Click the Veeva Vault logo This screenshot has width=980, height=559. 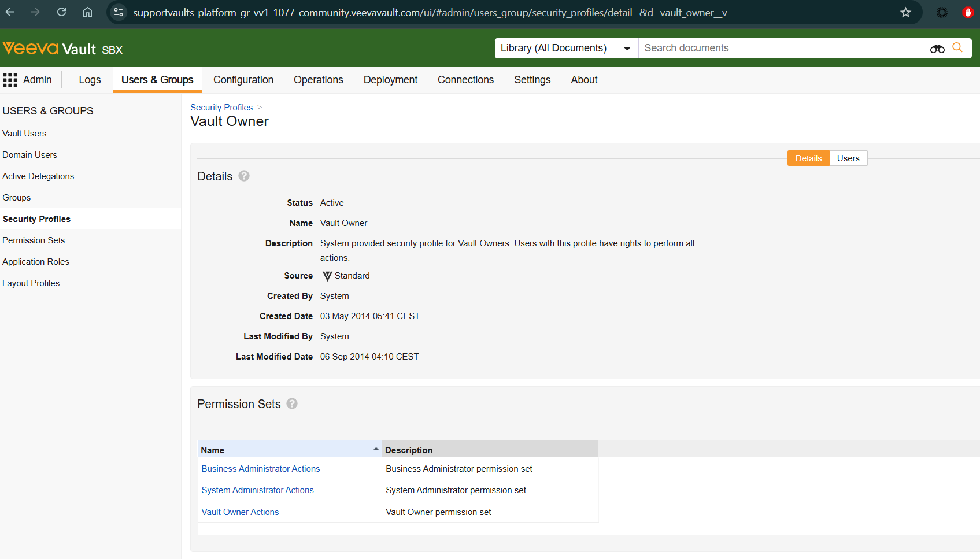tap(62, 49)
